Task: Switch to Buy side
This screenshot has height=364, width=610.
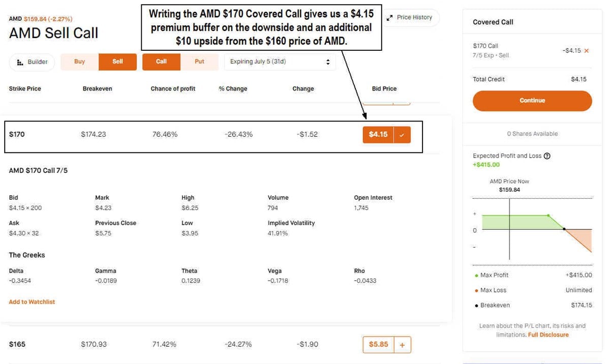Action: click(x=80, y=62)
